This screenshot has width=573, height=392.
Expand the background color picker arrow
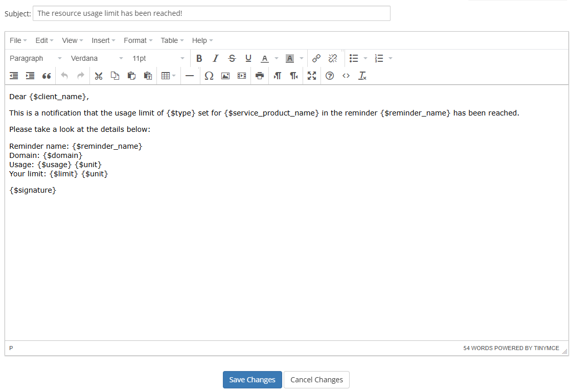point(302,58)
